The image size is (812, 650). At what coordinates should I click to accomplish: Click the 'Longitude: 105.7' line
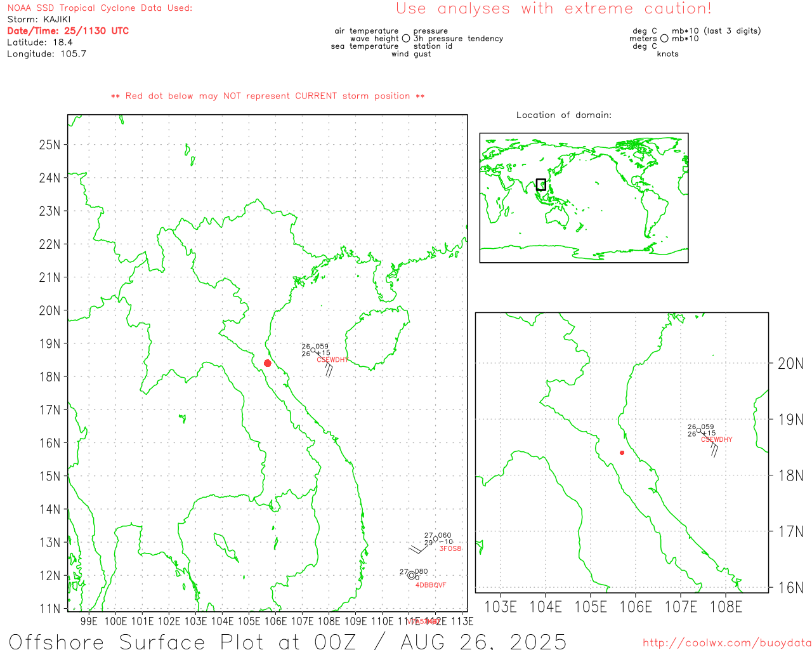(46, 54)
